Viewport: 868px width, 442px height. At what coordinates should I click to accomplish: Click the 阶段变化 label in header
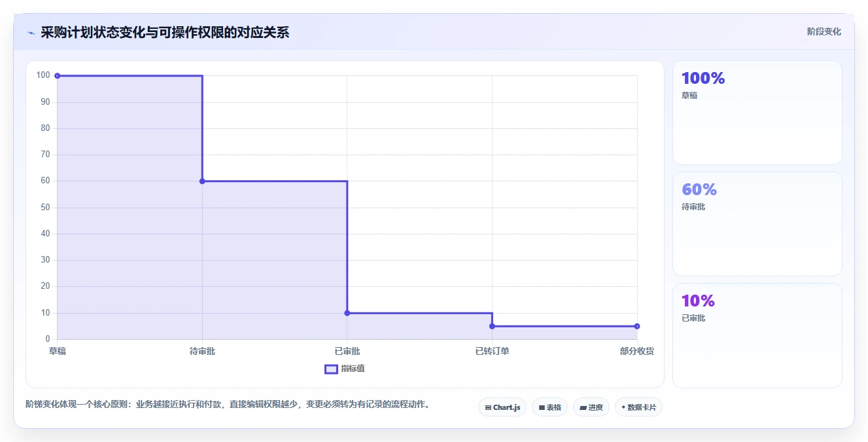pyautogui.click(x=824, y=31)
